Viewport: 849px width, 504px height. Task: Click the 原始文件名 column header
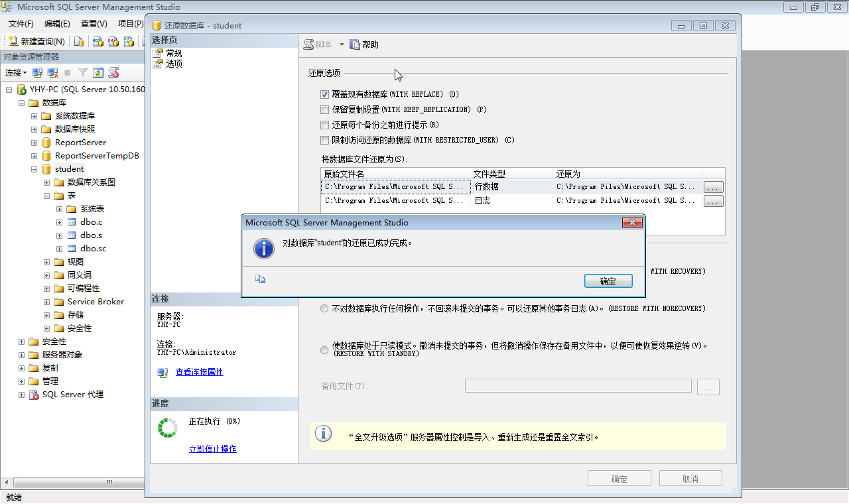(395, 174)
